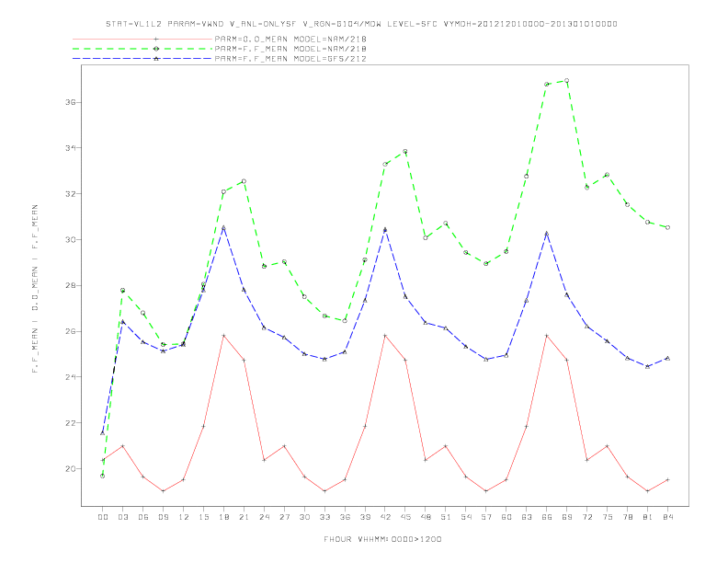Viewport: 728px width, 563px height.
Task: Click x-axis forecast hour label 42
Action: pyautogui.click(x=385, y=517)
